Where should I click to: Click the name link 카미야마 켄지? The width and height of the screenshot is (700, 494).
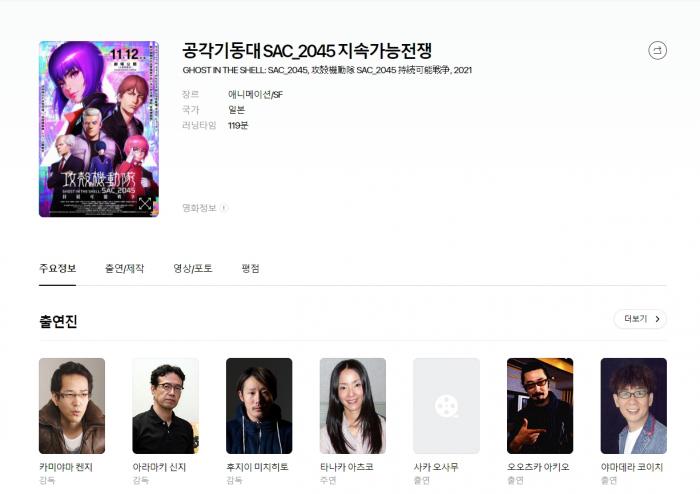click(x=66, y=467)
